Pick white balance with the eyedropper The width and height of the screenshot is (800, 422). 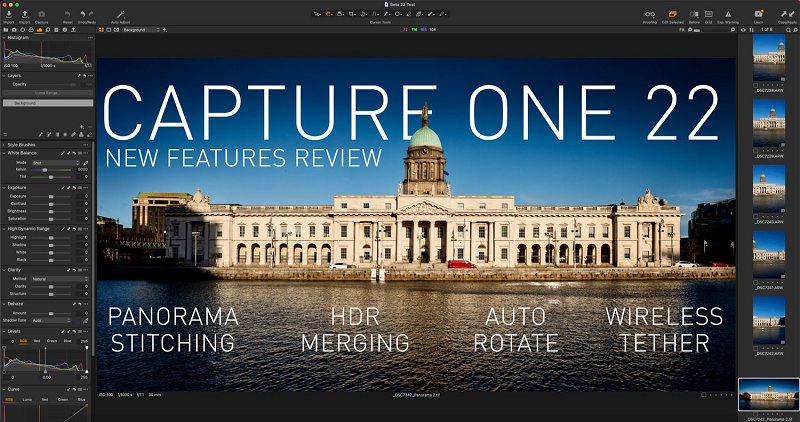tap(86, 163)
